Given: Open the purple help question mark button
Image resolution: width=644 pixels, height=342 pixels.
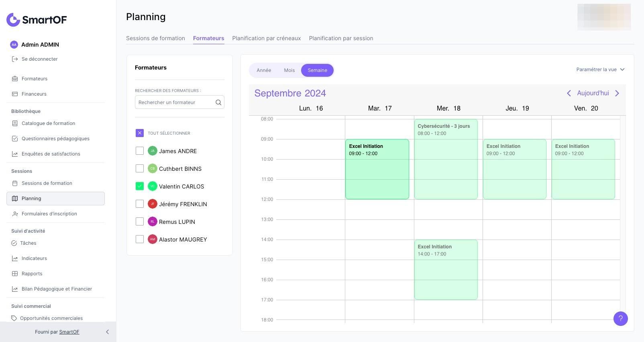Looking at the screenshot, I should [620, 319].
